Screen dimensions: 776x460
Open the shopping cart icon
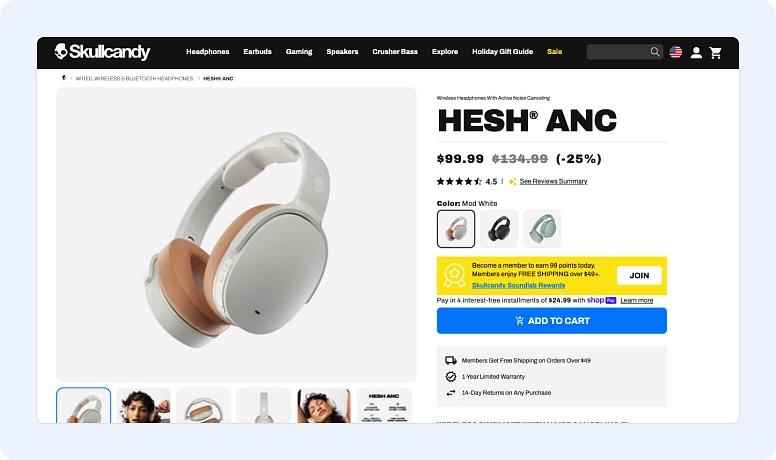point(715,52)
